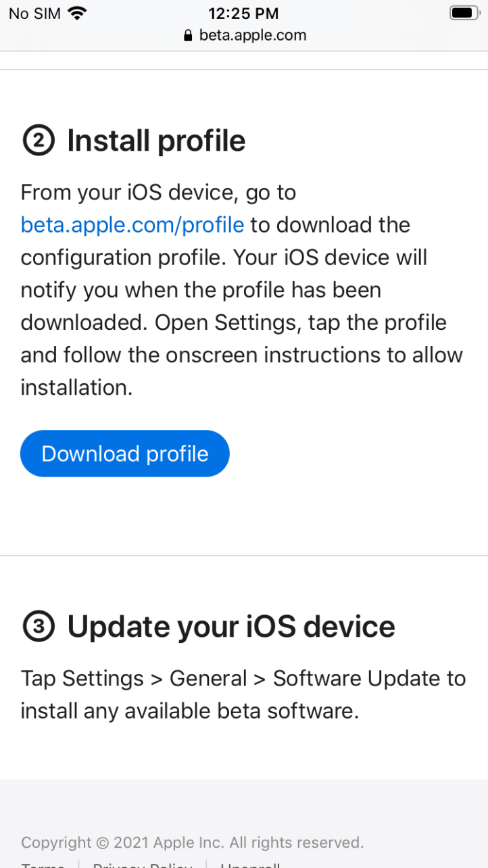
Task: Tap the Update your iOS device heading
Action: point(231,627)
